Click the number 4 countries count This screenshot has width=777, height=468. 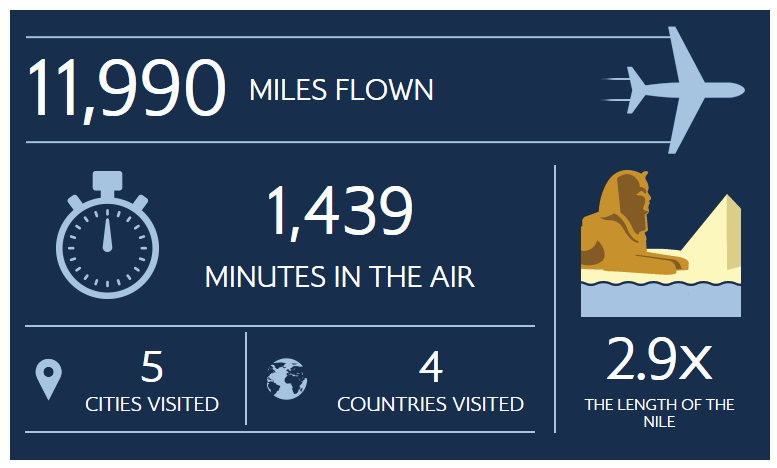point(431,367)
